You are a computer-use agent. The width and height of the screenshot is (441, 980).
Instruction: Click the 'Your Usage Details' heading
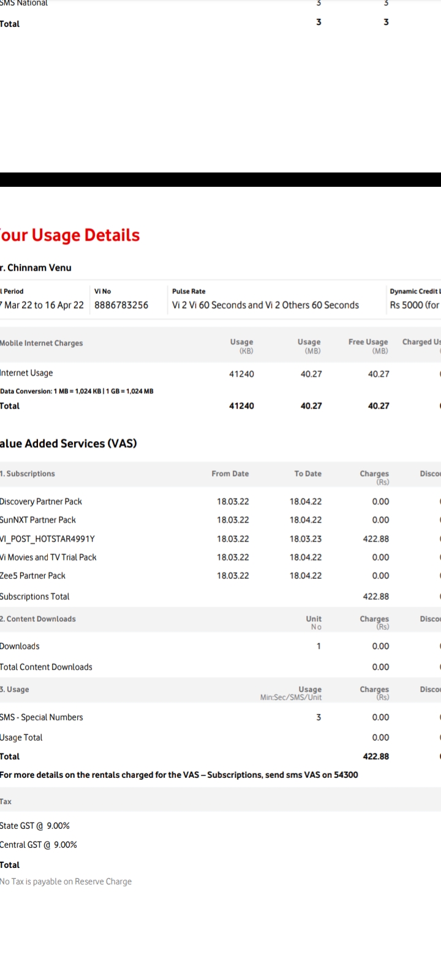(x=69, y=235)
